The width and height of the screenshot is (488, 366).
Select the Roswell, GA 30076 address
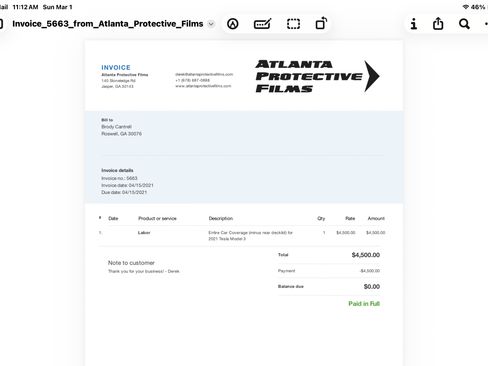[121, 134]
